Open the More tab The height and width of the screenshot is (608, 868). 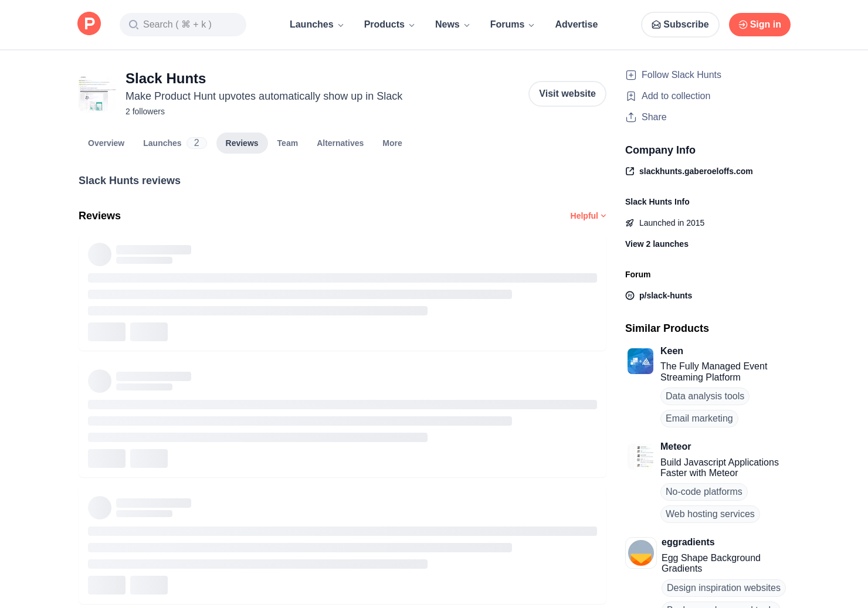(392, 143)
